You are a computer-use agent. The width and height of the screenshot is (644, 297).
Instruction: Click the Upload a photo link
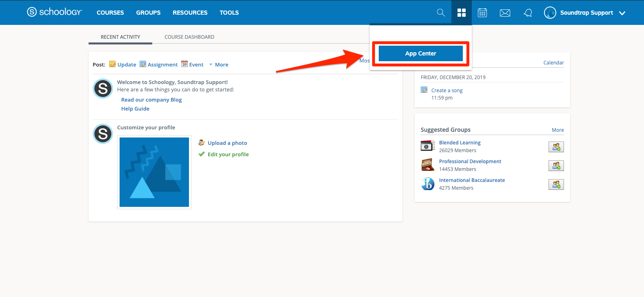click(227, 143)
